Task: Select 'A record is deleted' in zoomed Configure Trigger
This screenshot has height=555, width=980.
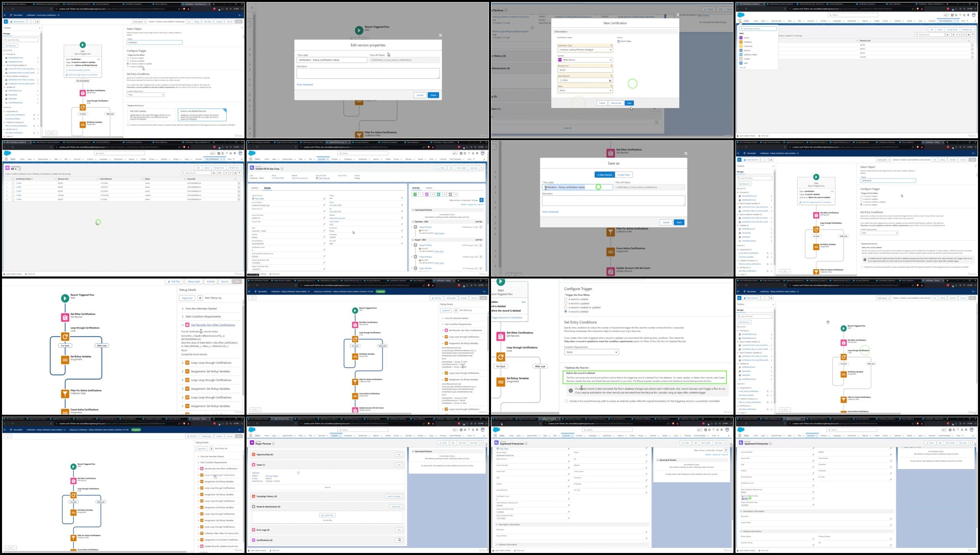Action: tap(566, 312)
